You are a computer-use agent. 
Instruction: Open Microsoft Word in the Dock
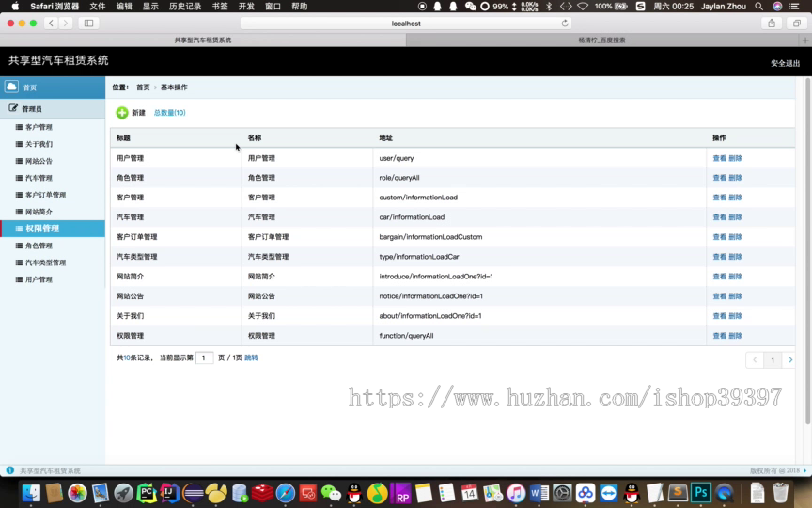click(539, 493)
